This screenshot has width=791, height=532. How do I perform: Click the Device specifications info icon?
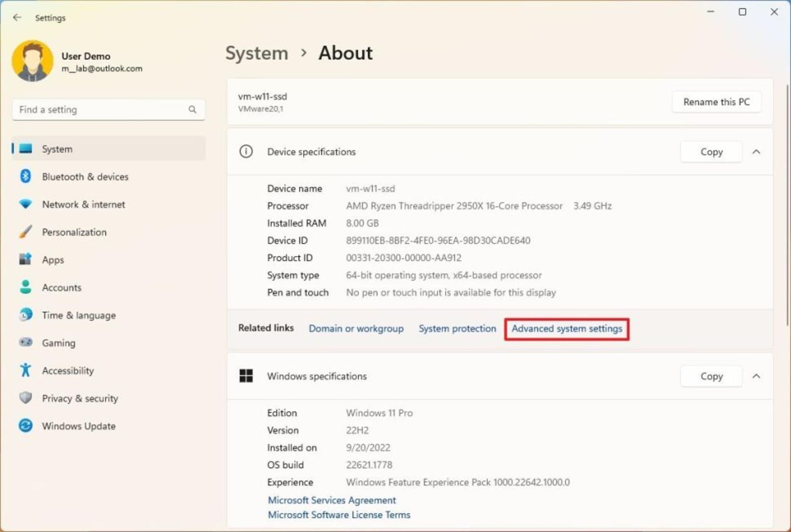246,152
